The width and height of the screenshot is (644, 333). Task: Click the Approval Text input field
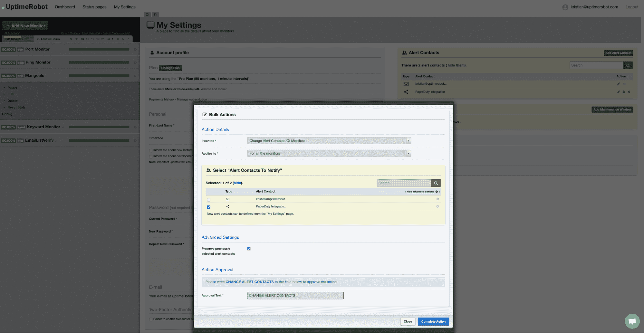pos(295,295)
